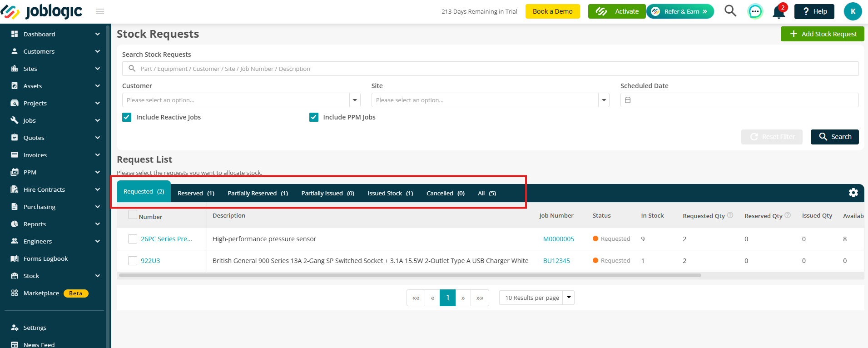Image resolution: width=868 pixels, height=348 pixels.
Task: Toggle the hamburger sidebar menu
Action: tap(100, 11)
